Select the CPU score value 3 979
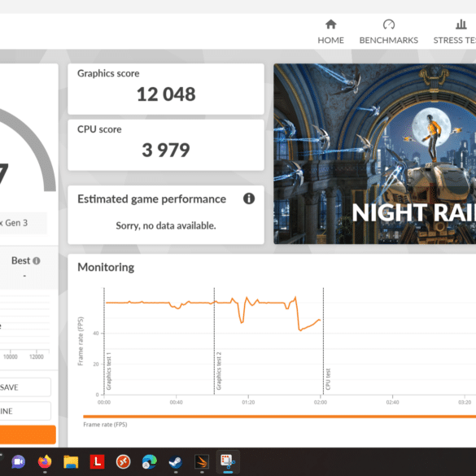 (166, 150)
